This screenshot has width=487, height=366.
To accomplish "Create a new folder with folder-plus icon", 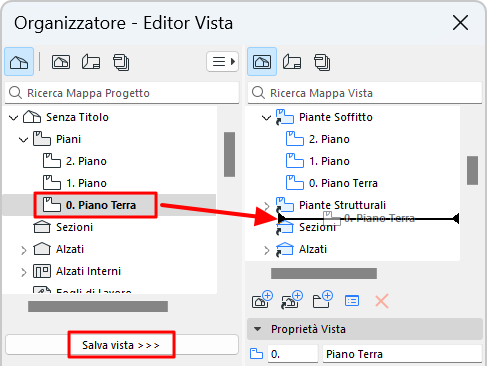I will pos(323,299).
